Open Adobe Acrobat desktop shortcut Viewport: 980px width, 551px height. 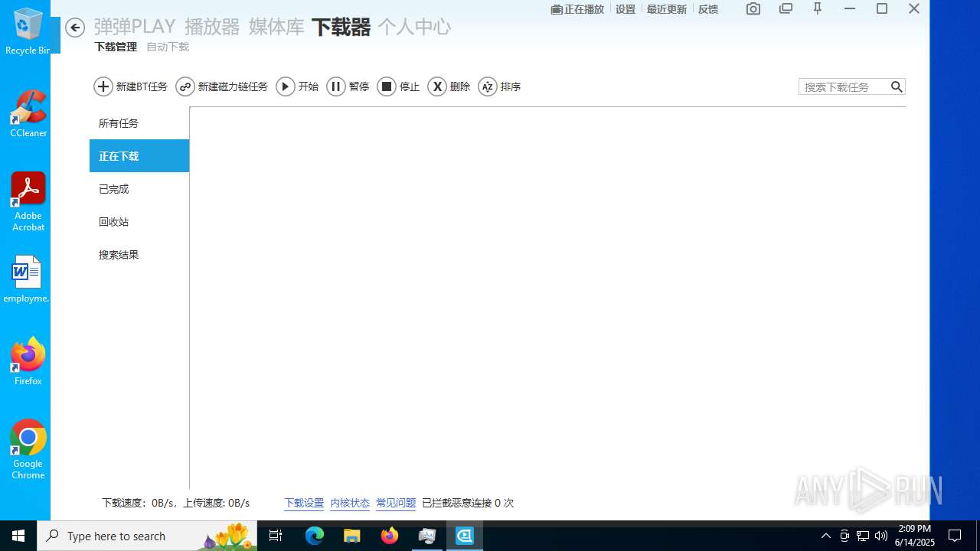(28, 202)
